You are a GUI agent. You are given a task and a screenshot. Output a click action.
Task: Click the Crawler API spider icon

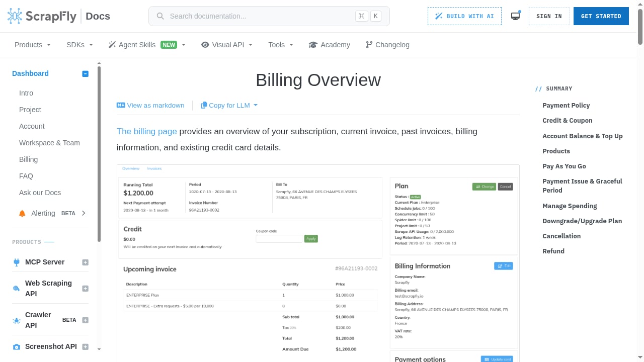(x=16, y=320)
